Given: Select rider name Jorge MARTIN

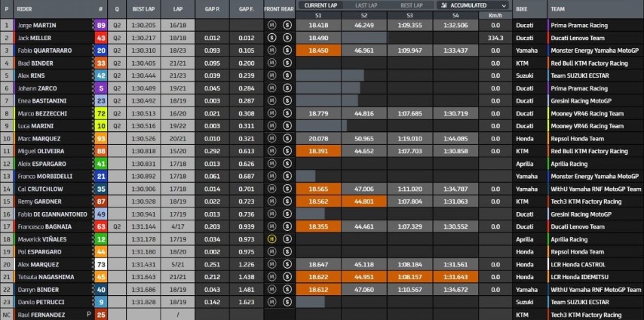Looking at the screenshot, I should [x=37, y=25].
